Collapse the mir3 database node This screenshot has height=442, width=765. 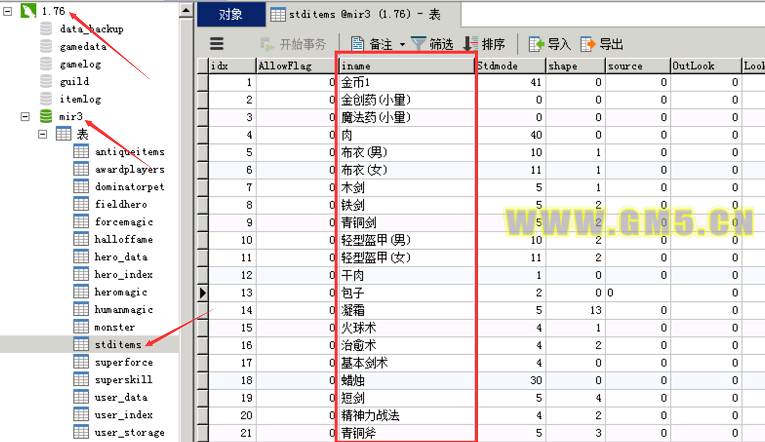[26, 117]
